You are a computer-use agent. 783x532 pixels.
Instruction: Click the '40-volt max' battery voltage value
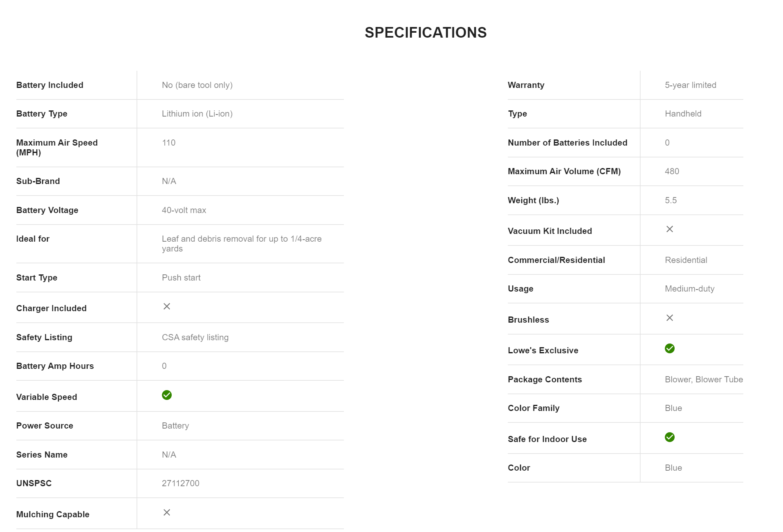184,210
